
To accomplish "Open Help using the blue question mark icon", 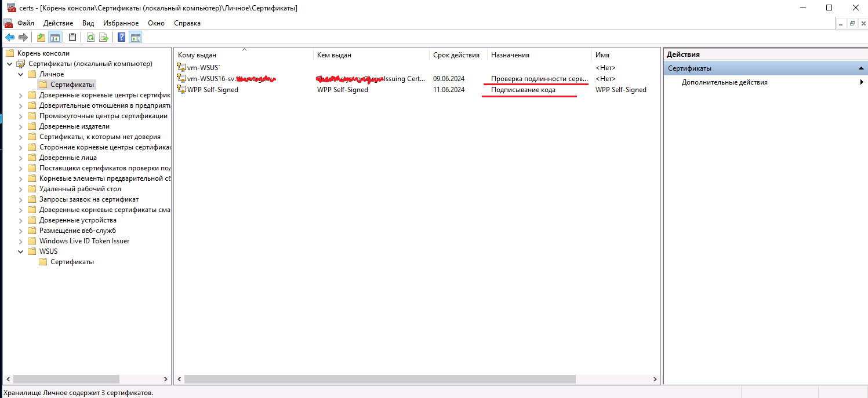I will 121,36.
